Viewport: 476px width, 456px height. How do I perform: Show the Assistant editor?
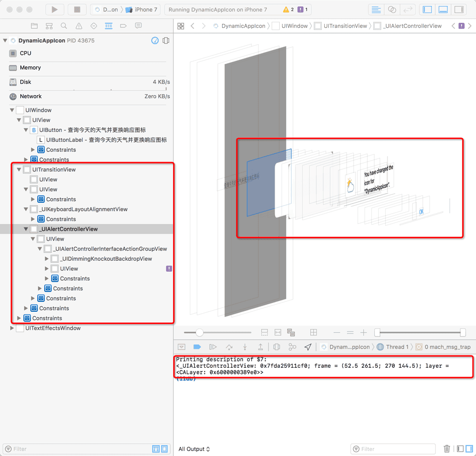tap(392, 10)
